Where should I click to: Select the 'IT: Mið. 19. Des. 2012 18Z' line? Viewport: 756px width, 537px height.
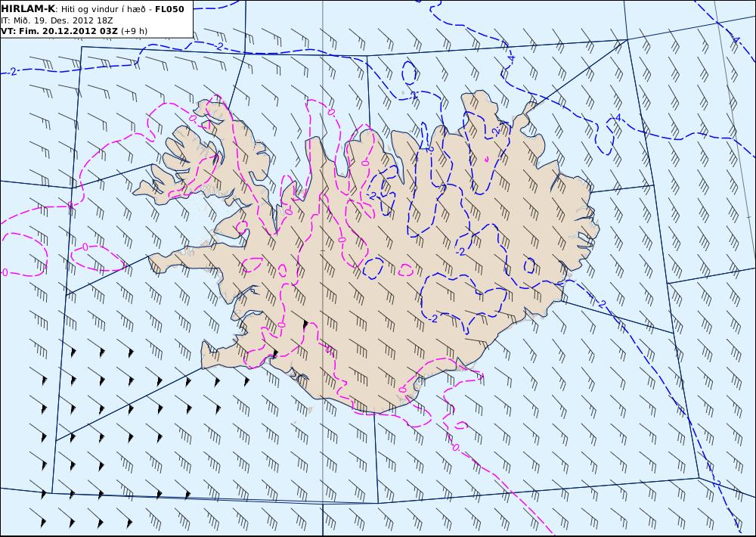(57, 20)
